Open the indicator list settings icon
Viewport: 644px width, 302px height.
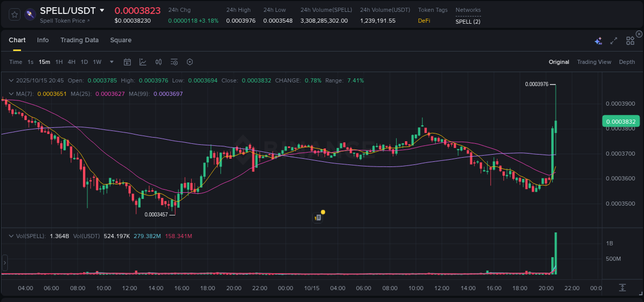(x=174, y=62)
